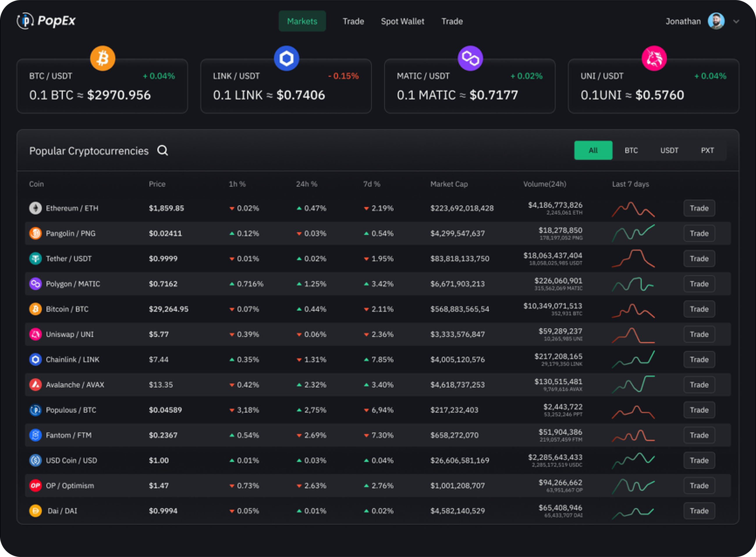Sort by the 24h % column header
The width and height of the screenshot is (756, 557).
click(x=306, y=184)
